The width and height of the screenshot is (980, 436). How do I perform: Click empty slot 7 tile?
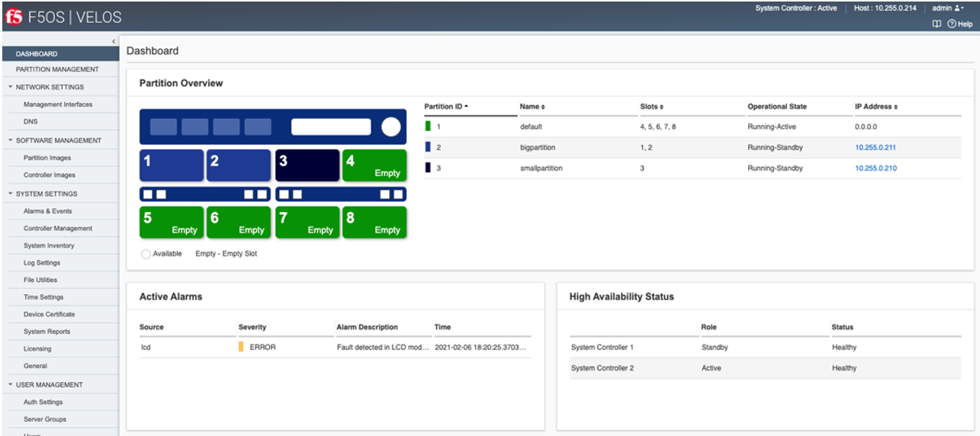click(x=307, y=222)
